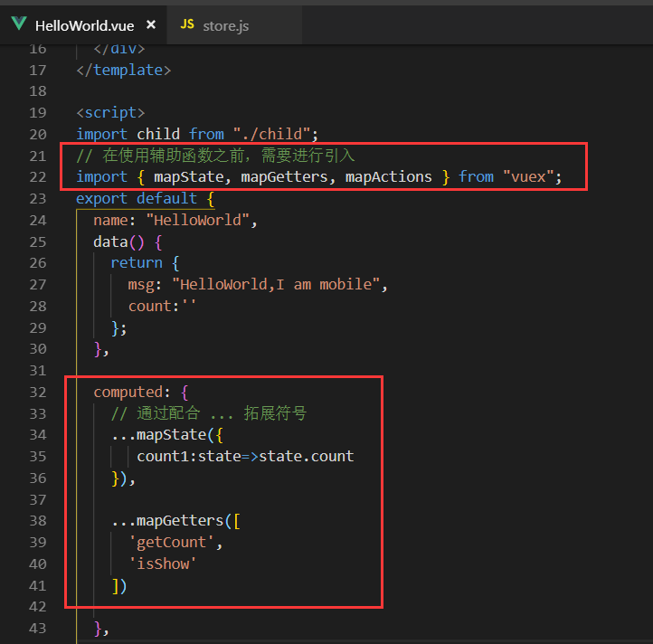The width and height of the screenshot is (653, 644).
Task: Click the "vuex" string on line 22
Action: pos(528,177)
